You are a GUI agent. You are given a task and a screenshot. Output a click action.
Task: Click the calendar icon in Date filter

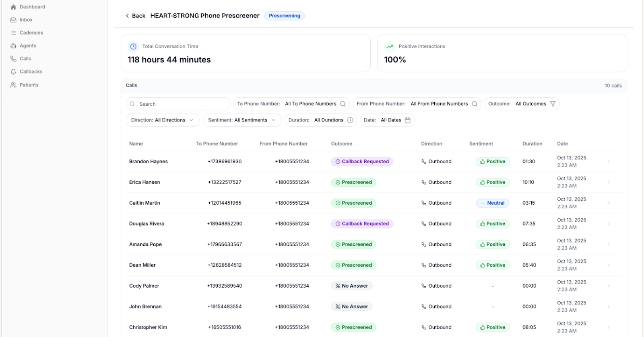407,120
